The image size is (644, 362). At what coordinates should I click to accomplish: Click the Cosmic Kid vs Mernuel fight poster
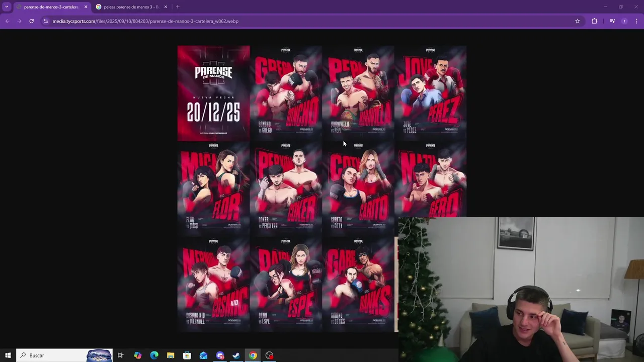(213, 285)
